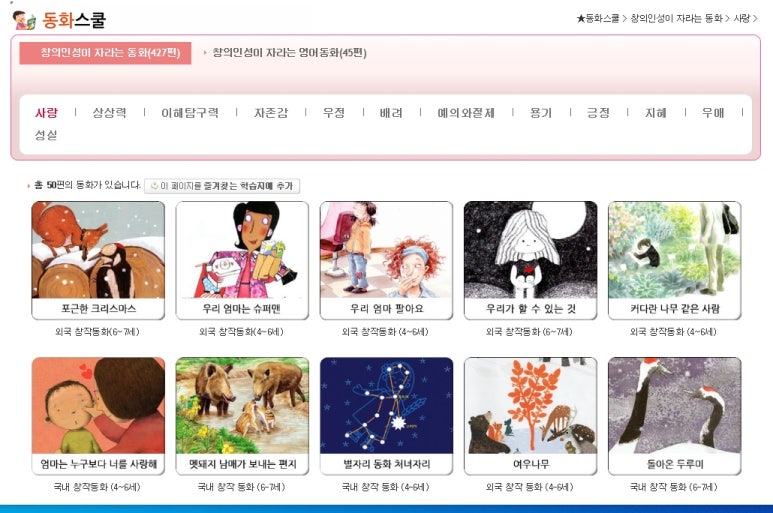Click 창의인성이 자라는 동화 breadcrumb link
Image resolution: width=773 pixels, height=513 pixels.
pyautogui.click(x=676, y=19)
